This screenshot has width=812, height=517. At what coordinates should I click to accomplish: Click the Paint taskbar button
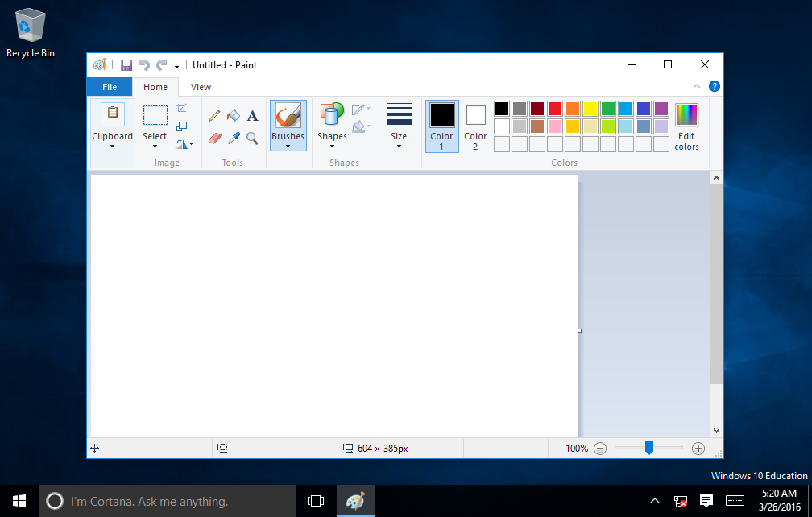coord(356,501)
